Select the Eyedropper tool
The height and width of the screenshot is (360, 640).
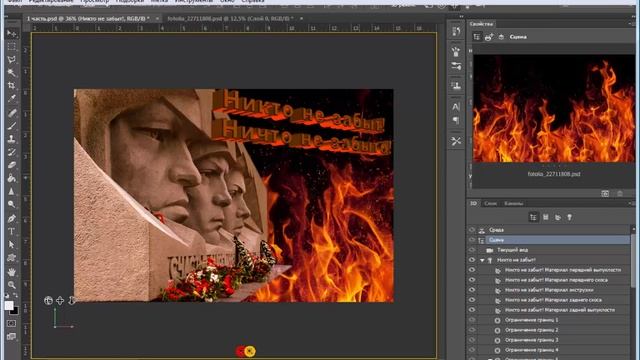click(11, 98)
